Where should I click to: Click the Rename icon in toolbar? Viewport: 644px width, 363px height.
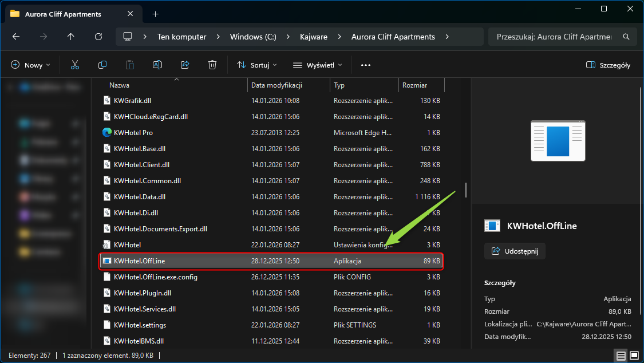tap(157, 65)
